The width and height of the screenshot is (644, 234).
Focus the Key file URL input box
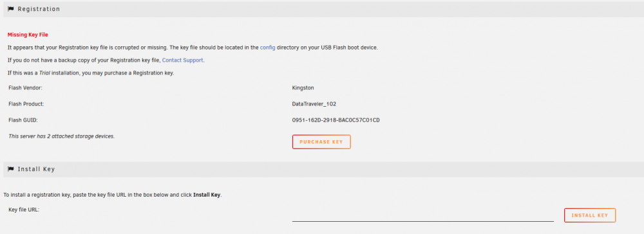423,215
